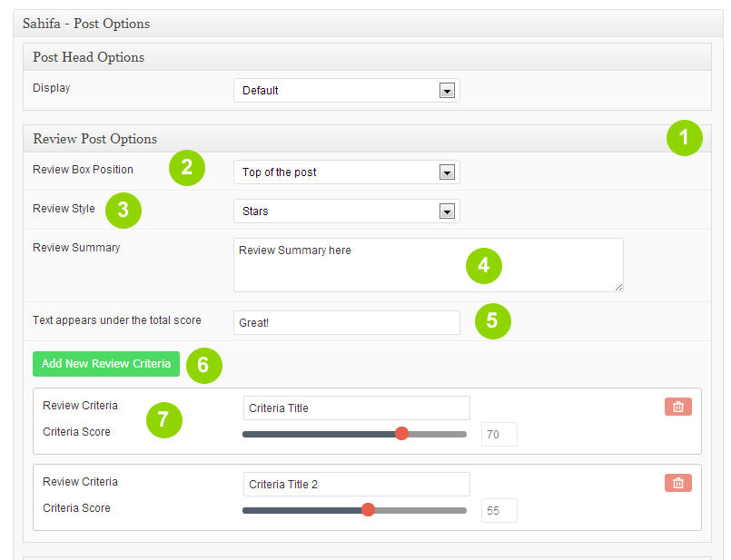
Task: Click the total score text field containing Great!
Action: (346, 322)
